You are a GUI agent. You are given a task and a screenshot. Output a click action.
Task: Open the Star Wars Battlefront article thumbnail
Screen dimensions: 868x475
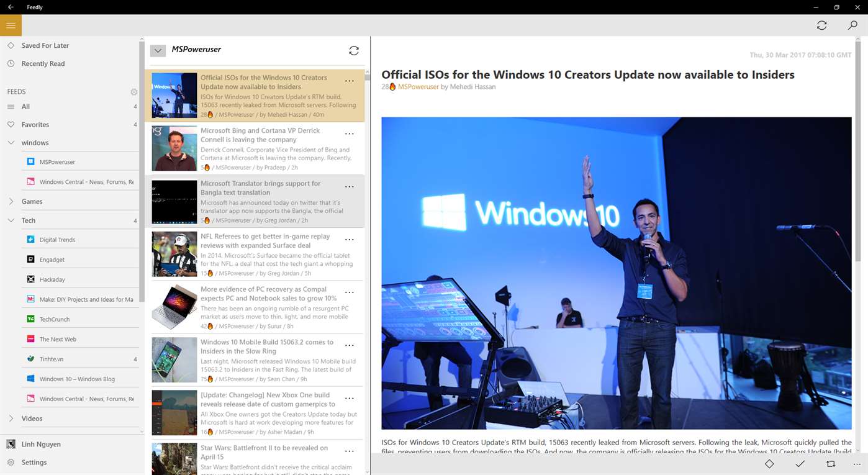click(x=174, y=458)
